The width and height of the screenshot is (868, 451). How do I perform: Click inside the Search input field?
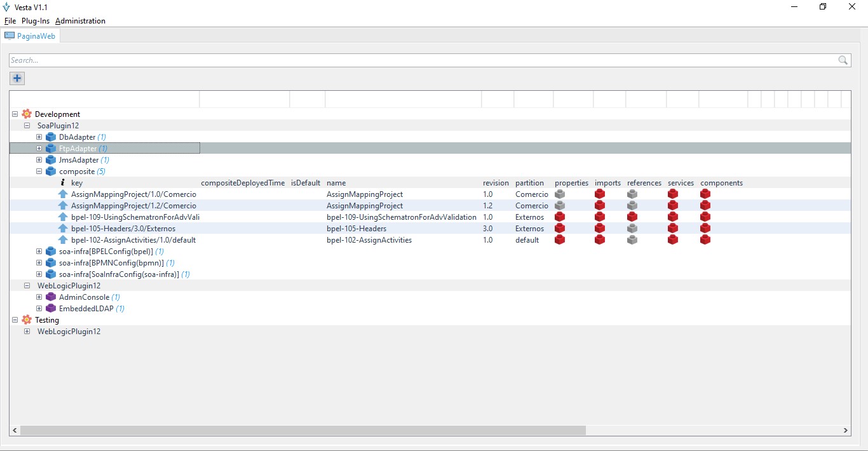point(419,60)
